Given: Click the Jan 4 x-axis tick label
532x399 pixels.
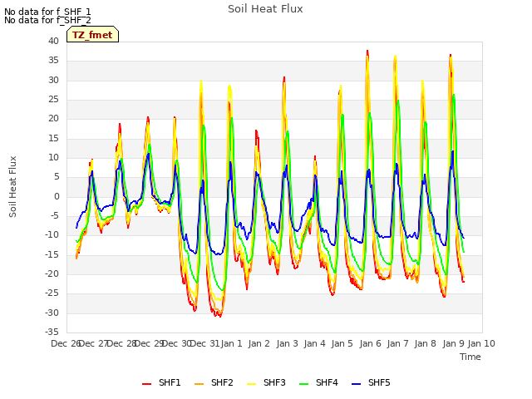Looking at the screenshot, I should 314,343.
